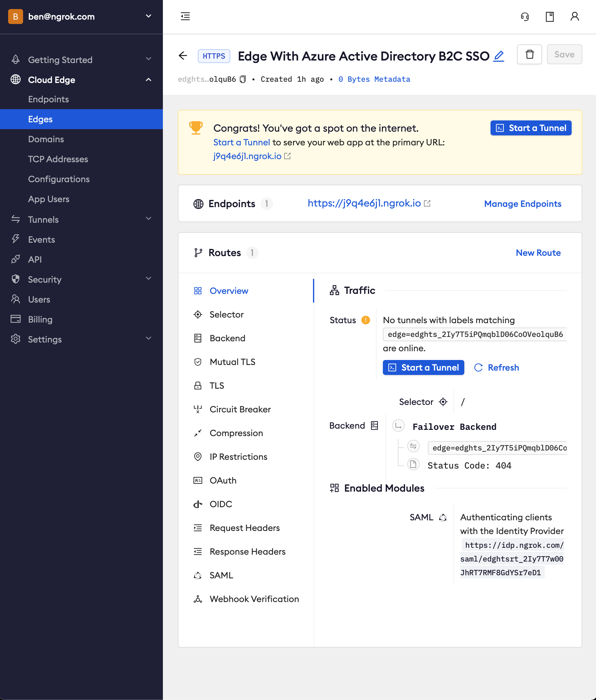Image resolution: width=596 pixels, height=700 pixels.
Task: Click the API plug icon in sidebar
Action: [x=16, y=259]
